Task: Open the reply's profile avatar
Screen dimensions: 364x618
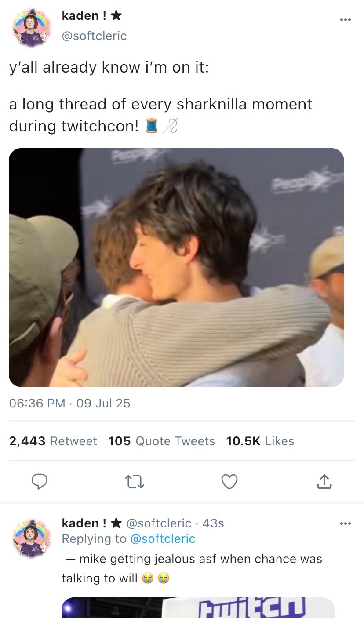Action: pyautogui.click(x=30, y=538)
